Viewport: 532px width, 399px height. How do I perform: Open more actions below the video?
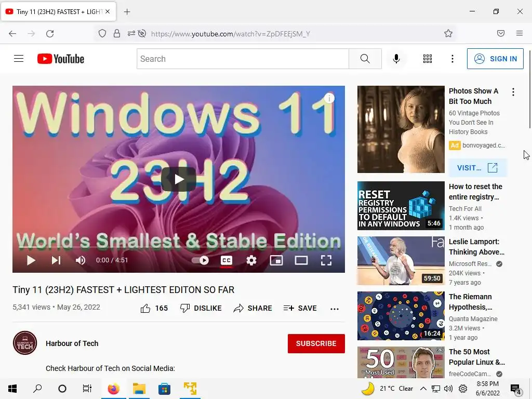click(x=335, y=309)
